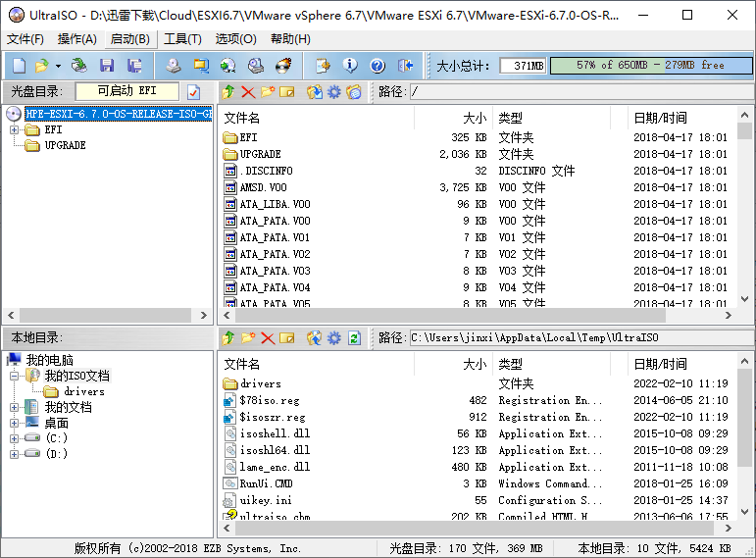The image size is (756, 558).
Task: Select .DISCINFO file in disc list
Action: coord(266,171)
